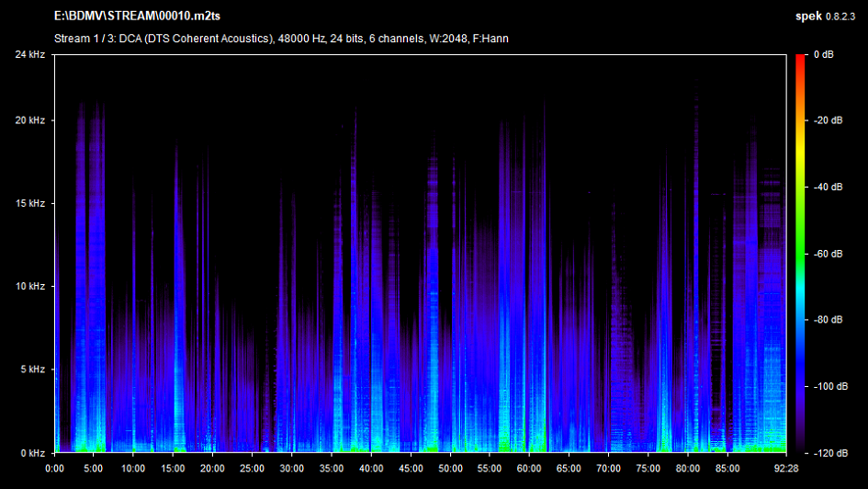Pick the 5 kHz frequency axis label
The height and width of the screenshot is (489, 868).
click(x=33, y=370)
